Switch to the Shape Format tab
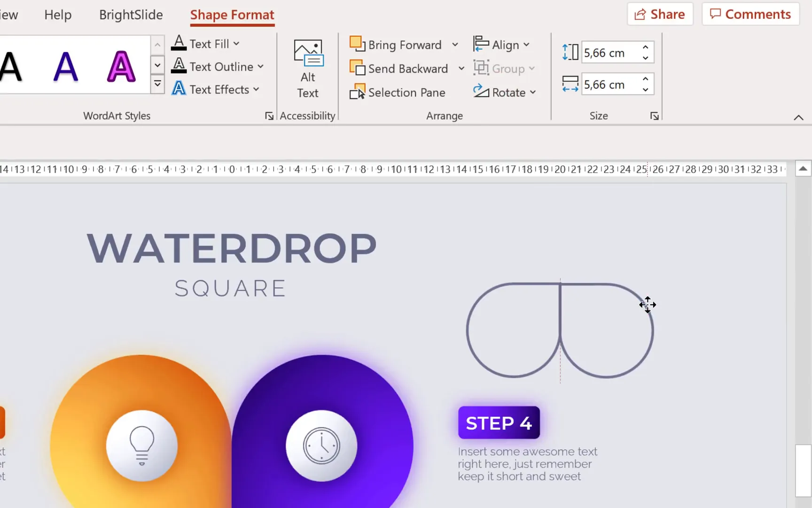812x508 pixels. [x=232, y=15]
